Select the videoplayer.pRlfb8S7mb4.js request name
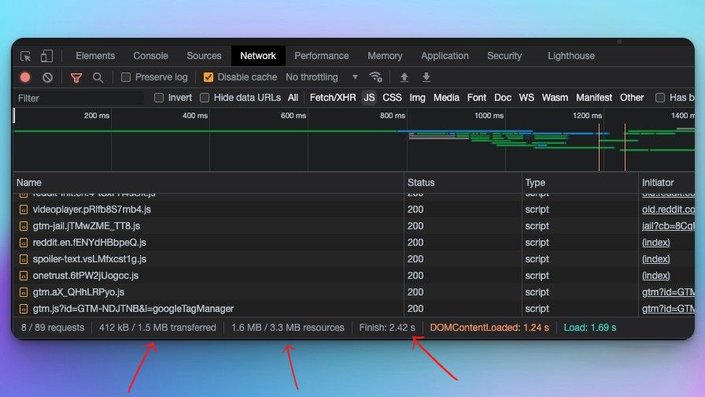Screen dimensions: 705x397 coord(92,210)
